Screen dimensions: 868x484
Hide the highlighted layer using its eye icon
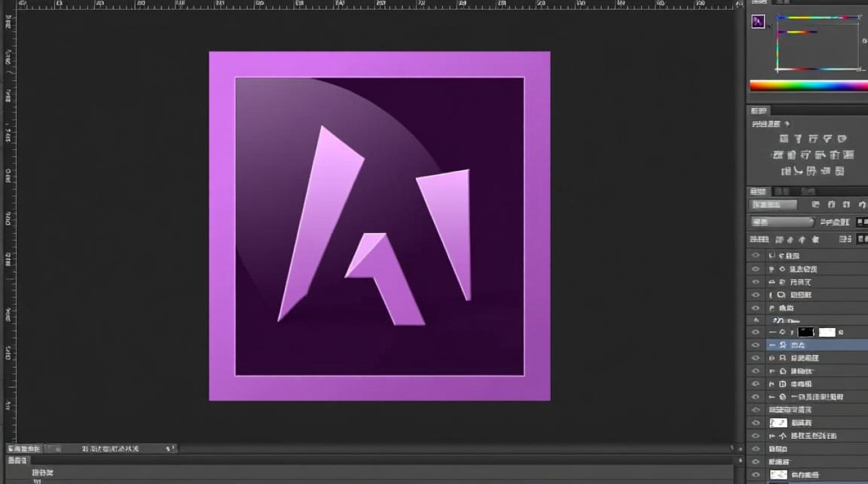point(756,345)
